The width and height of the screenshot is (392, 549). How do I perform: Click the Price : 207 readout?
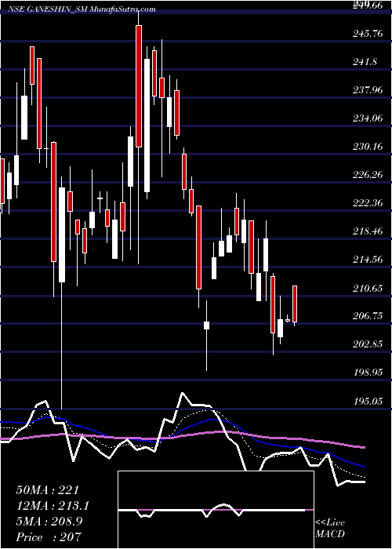tap(49, 536)
